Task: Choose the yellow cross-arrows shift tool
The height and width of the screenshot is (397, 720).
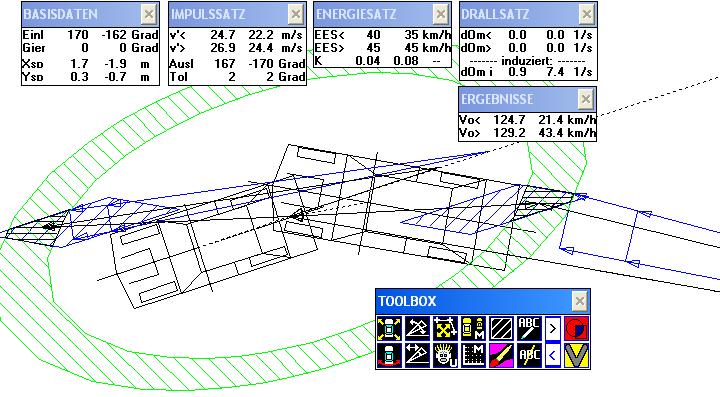Action: pos(445,328)
